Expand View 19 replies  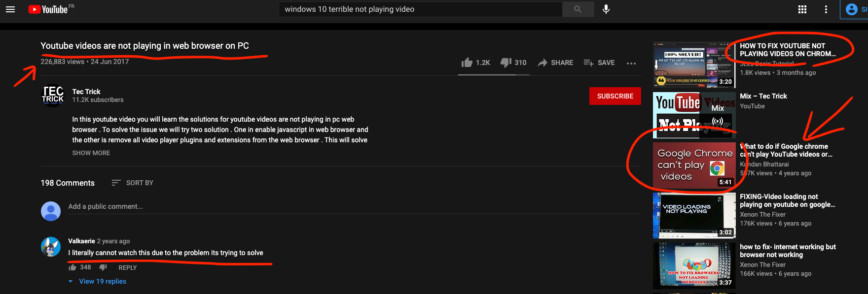click(98, 281)
